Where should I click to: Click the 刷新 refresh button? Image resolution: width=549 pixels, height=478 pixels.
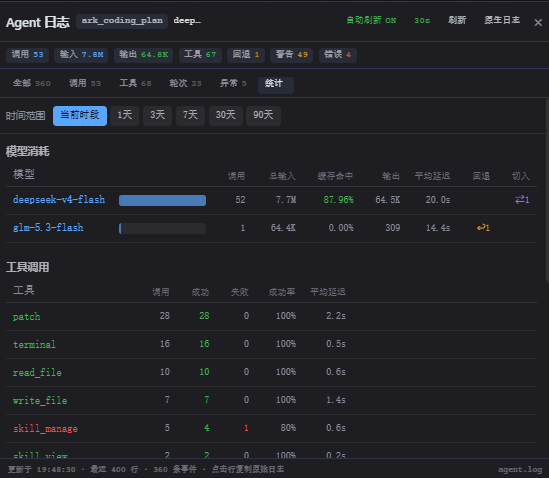click(x=457, y=20)
